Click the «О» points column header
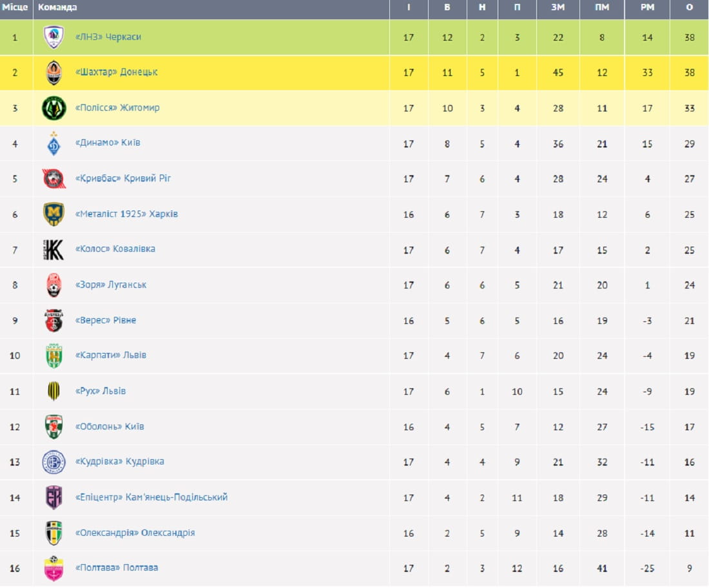 (690, 8)
